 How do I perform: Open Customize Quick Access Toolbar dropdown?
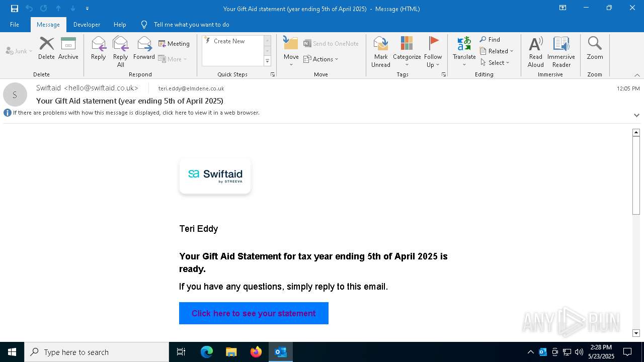pos(87,9)
